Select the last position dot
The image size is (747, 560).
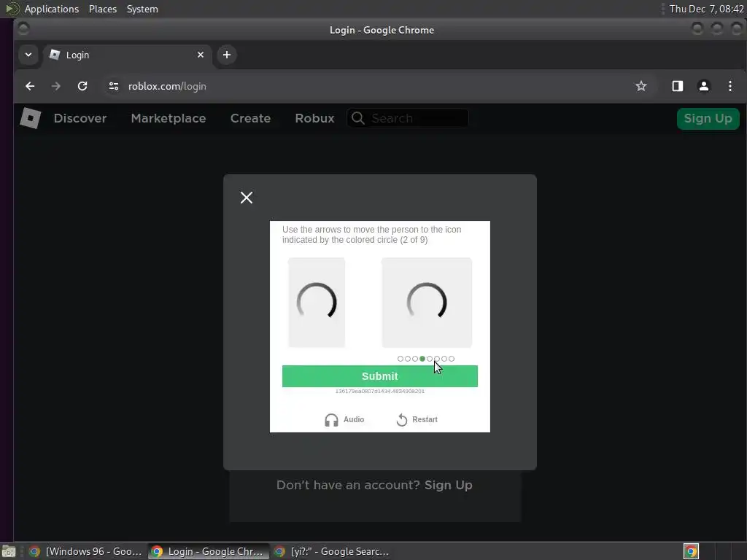(452, 359)
